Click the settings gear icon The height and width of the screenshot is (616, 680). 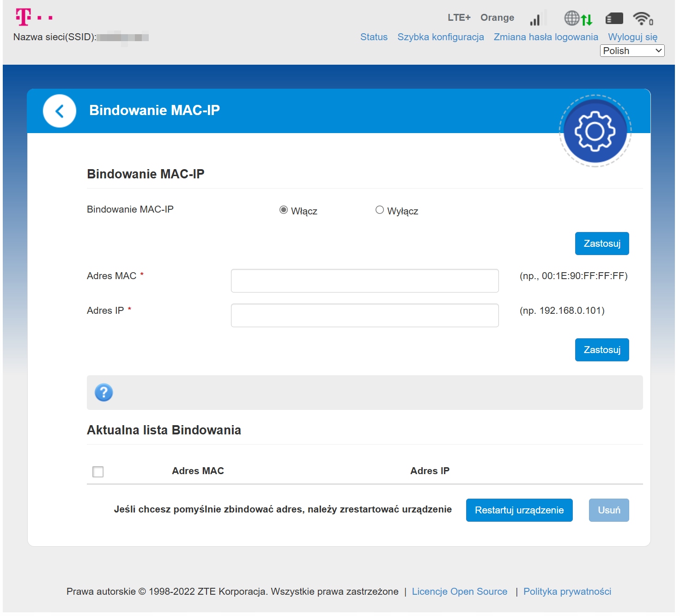point(595,132)
